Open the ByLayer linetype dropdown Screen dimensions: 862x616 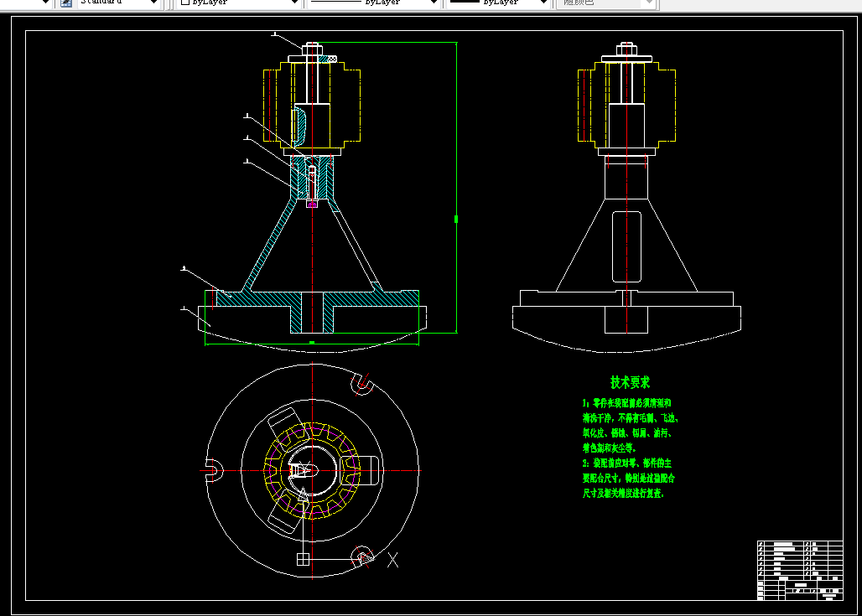coord(373,3)
